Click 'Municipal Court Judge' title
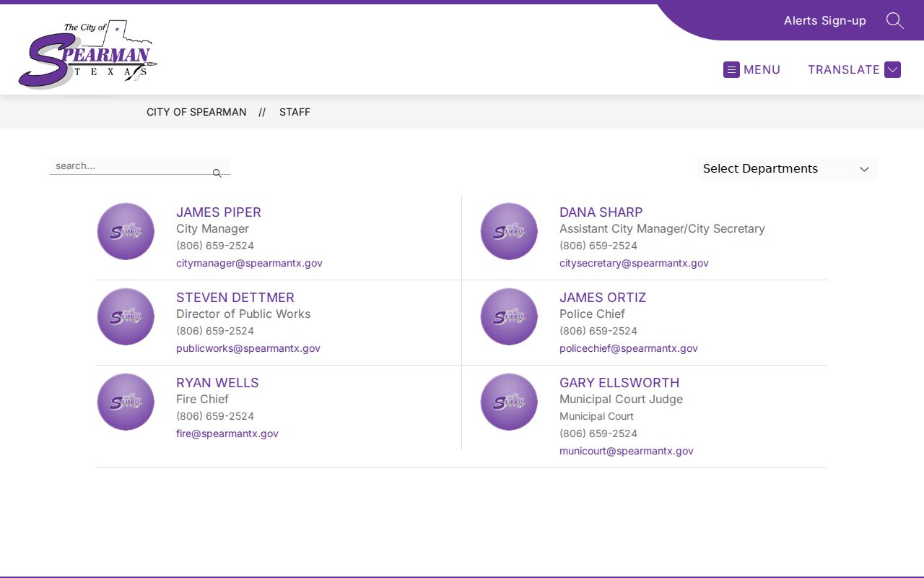The height and width of the screenshot is (578, 924). coord(621,400)
